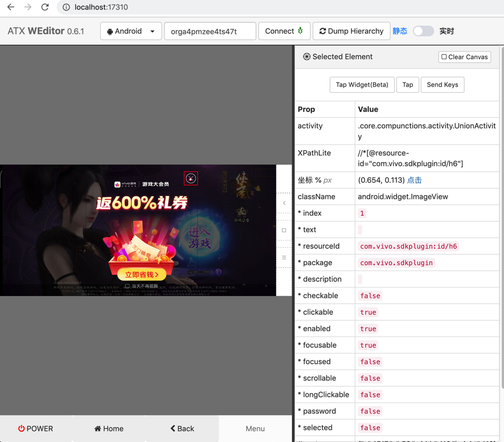Click the Back button at bottom

click(182, 429)
